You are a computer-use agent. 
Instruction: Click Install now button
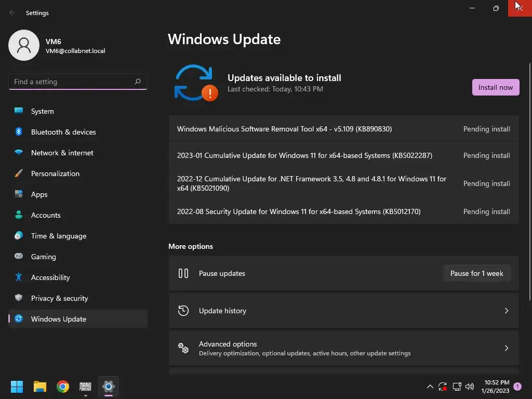tap(495, 87)
